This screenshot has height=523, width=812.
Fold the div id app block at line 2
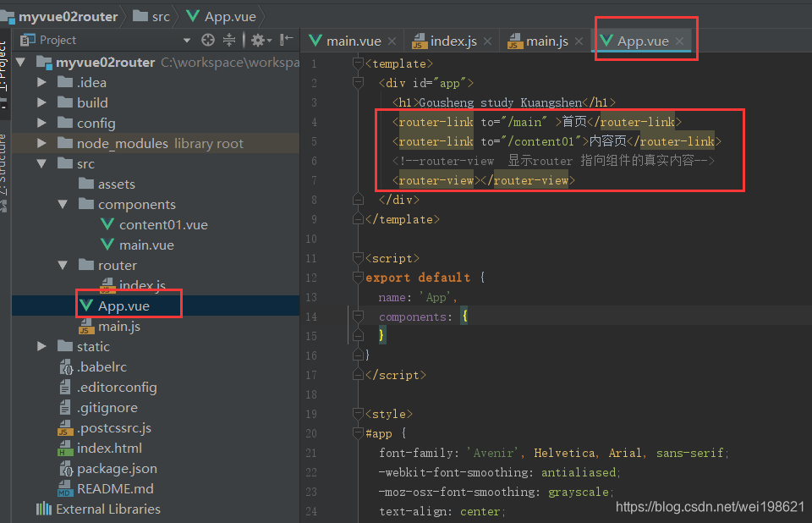357,82
